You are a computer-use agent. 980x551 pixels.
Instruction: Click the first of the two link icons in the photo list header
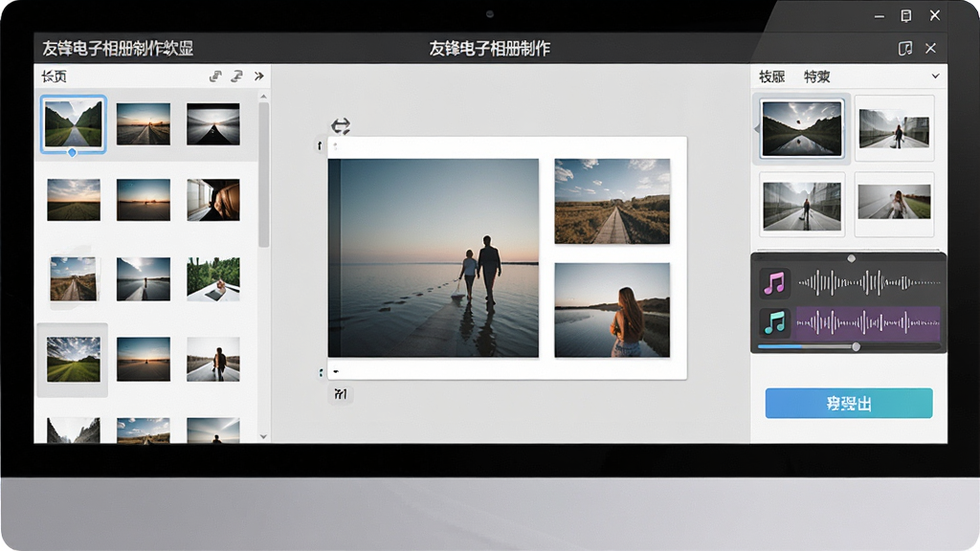(x=215, y=77)
